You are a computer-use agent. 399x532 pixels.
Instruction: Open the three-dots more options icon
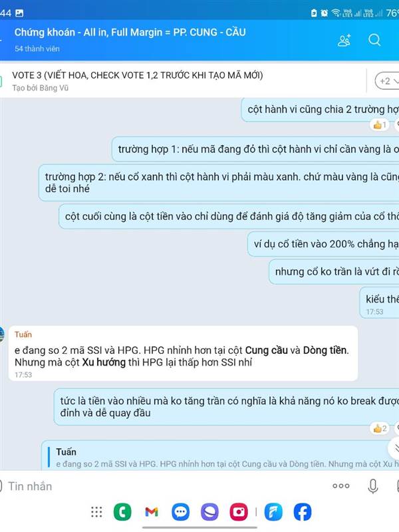pos(341,486)
